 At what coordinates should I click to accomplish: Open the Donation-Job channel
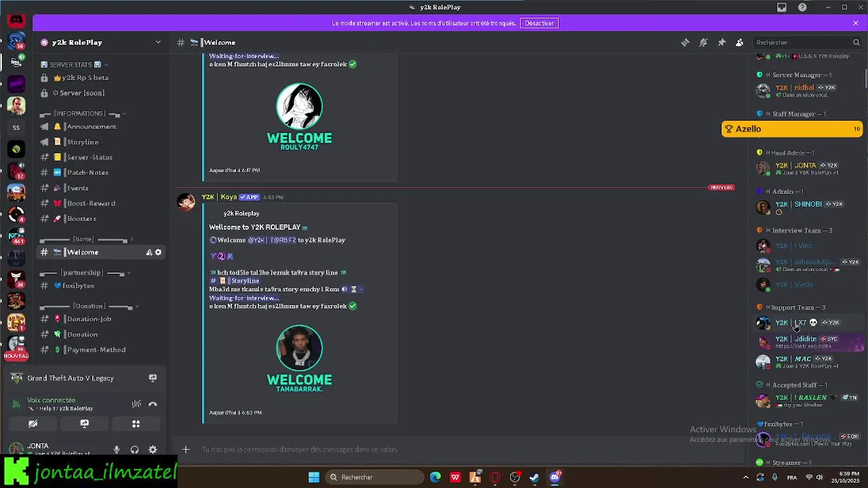(102, 319)
